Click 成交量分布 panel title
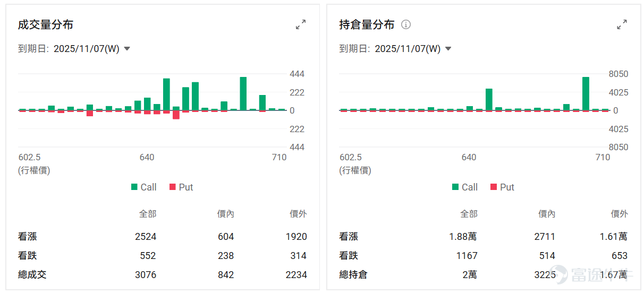 coord(46,24)
